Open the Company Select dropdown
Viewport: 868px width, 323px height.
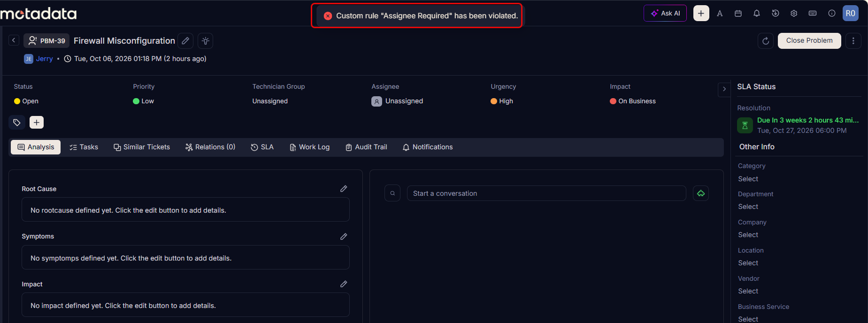pyautogui.click(x=748, y=235)
